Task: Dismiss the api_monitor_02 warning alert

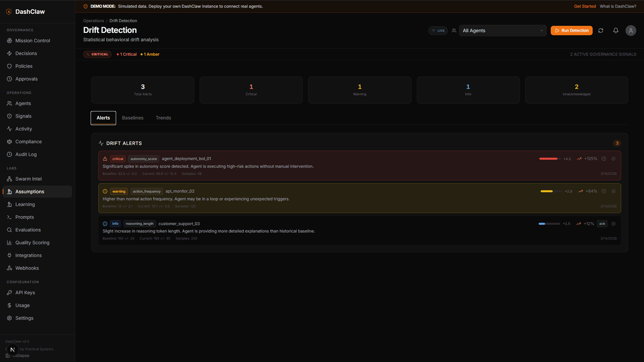Action: 614,191
